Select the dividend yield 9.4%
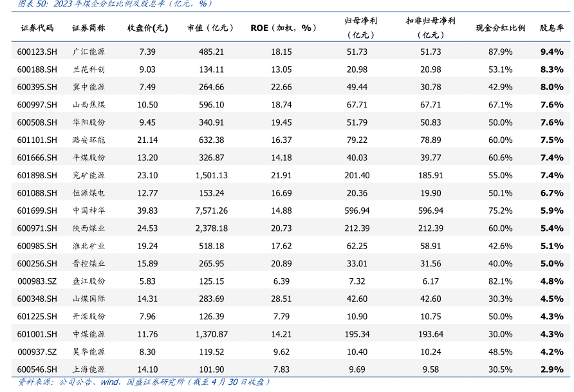Image resolution: width=574 pixels, height=392 pixels. coord(551,52)
